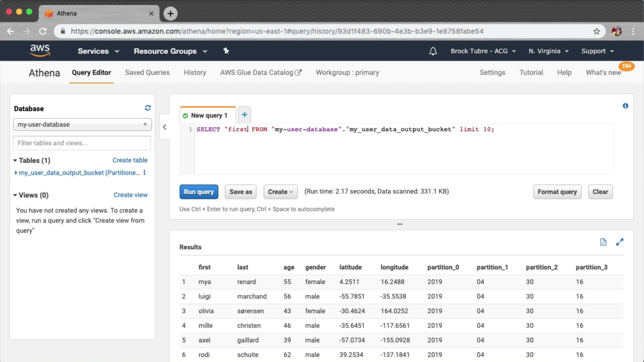Open table options three-dot menu
Viewport: 644px width, 362px height.
tap(145, 172)
